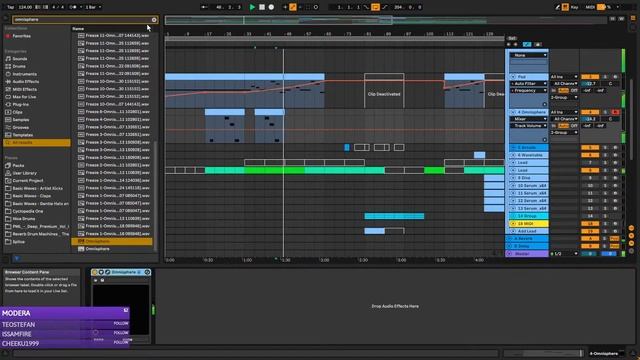Toggle 4 Omnisphere track activator

tap(590, 112)
